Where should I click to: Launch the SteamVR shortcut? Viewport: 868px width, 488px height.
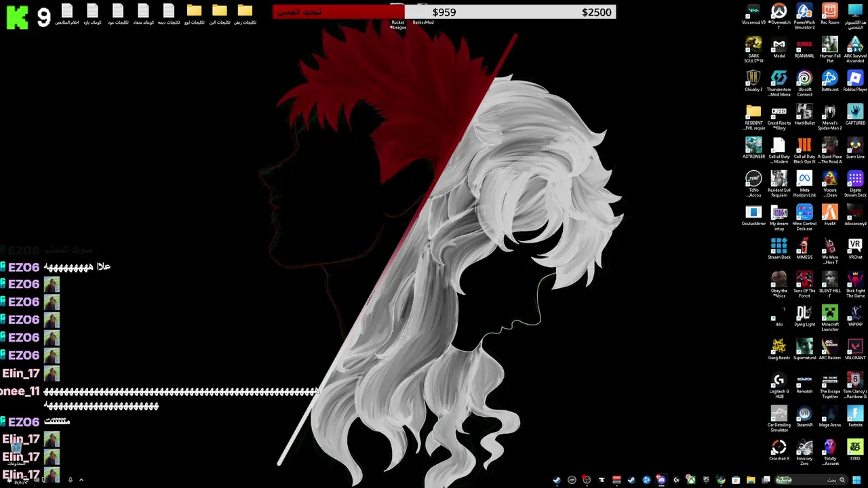804,417
